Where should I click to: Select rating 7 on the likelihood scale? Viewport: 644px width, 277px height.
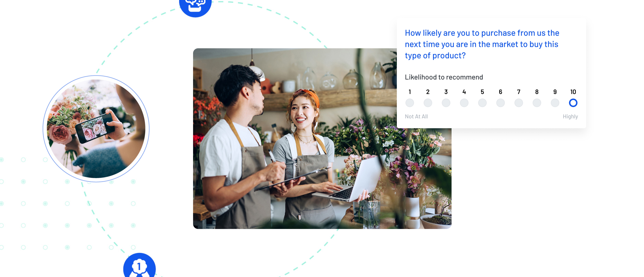coord(518,103)
